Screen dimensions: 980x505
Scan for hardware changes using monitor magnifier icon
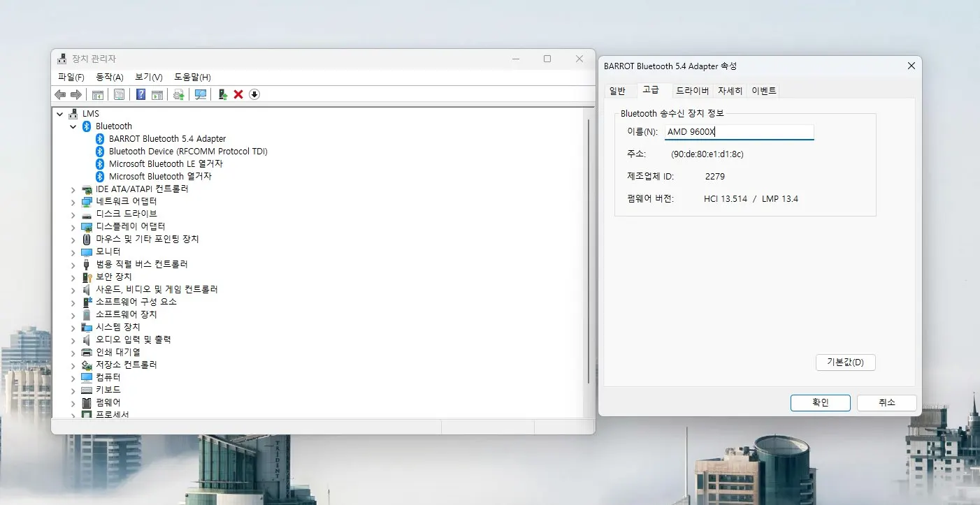point(201,94)
